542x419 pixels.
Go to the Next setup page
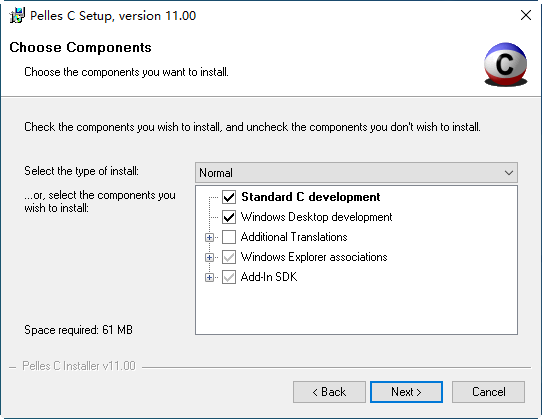[x=406, y=392]
